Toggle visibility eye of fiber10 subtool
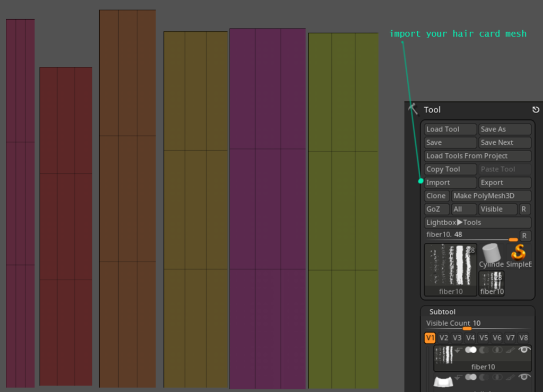This screenshot has height=392, width=543. [x=524, y=350]
